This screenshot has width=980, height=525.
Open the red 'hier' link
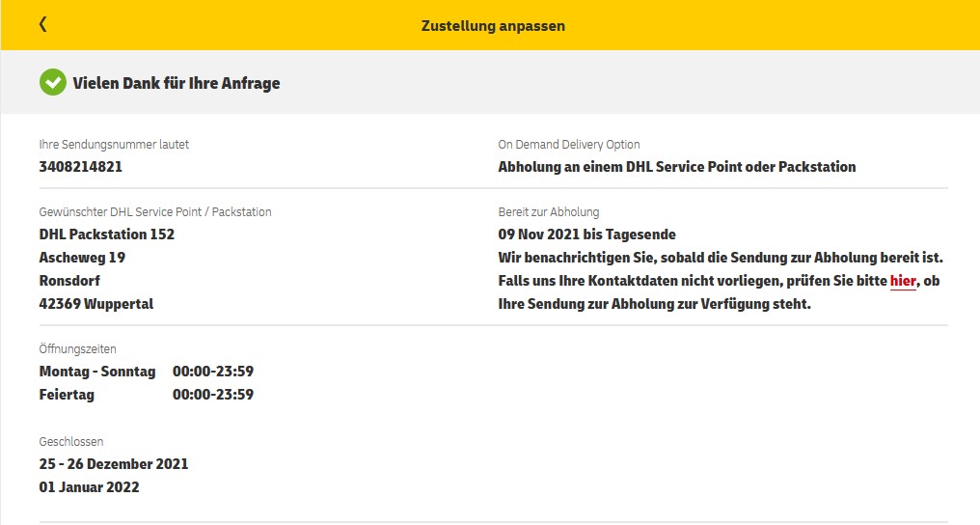[x=903, y=281]
